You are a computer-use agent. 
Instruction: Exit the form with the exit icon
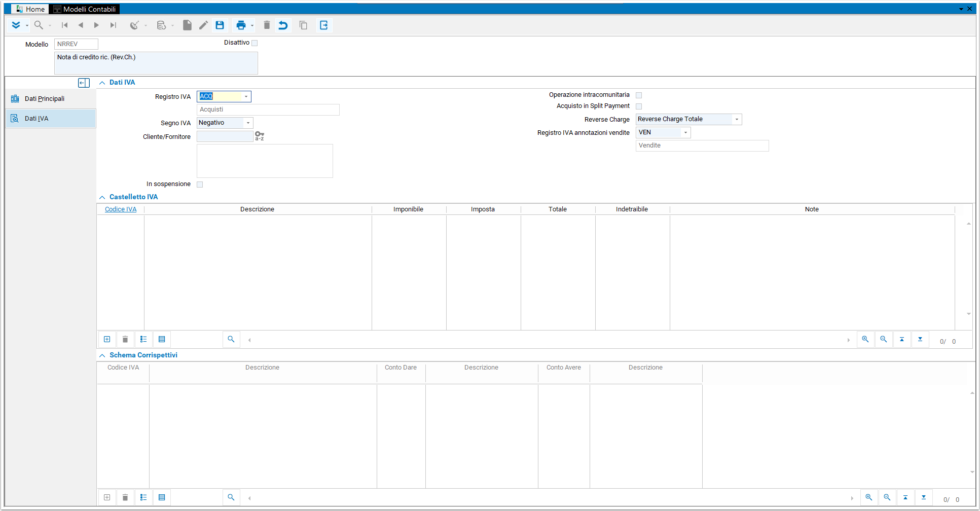point(324,25)
